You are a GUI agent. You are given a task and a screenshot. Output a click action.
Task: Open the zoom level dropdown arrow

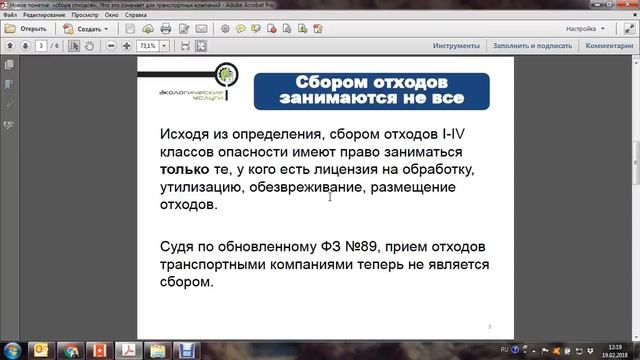pyautogui.click(x=164, y=46)
